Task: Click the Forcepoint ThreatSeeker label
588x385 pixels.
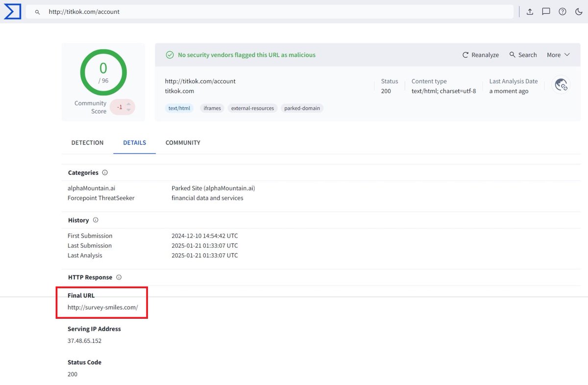Action: tap(101, 198)
